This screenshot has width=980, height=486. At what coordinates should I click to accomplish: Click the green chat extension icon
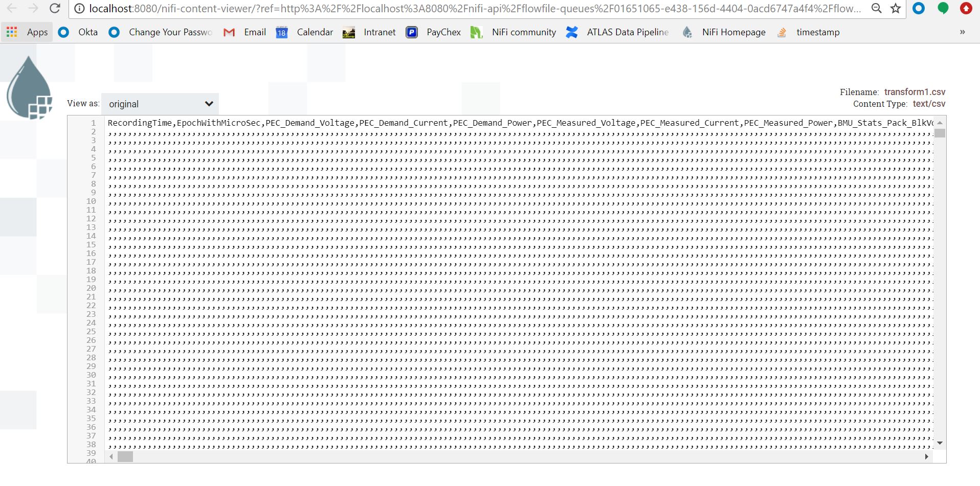click(x=943, y=8)
